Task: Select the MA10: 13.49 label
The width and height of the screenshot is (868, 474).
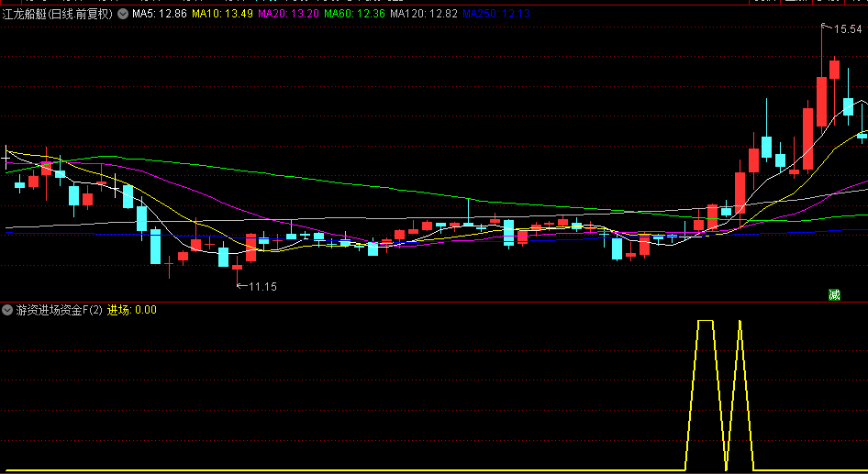Action: (222, 14)
